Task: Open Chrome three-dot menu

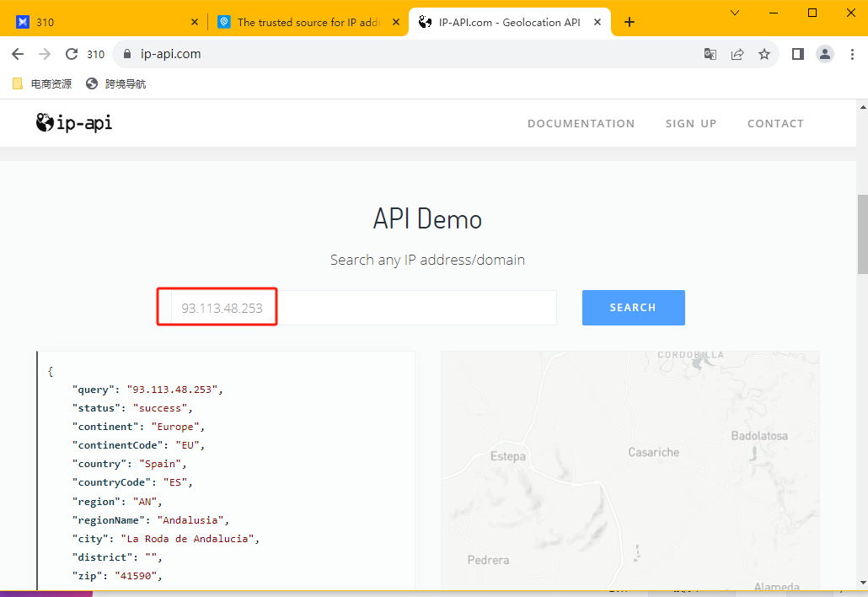Action: click(x=852, y=54)
